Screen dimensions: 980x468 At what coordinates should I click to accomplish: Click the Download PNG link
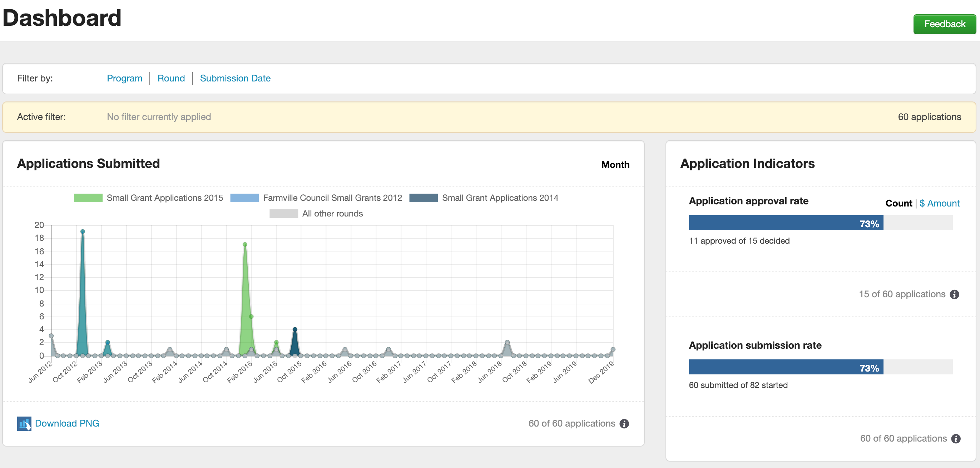tap(67, 423)
